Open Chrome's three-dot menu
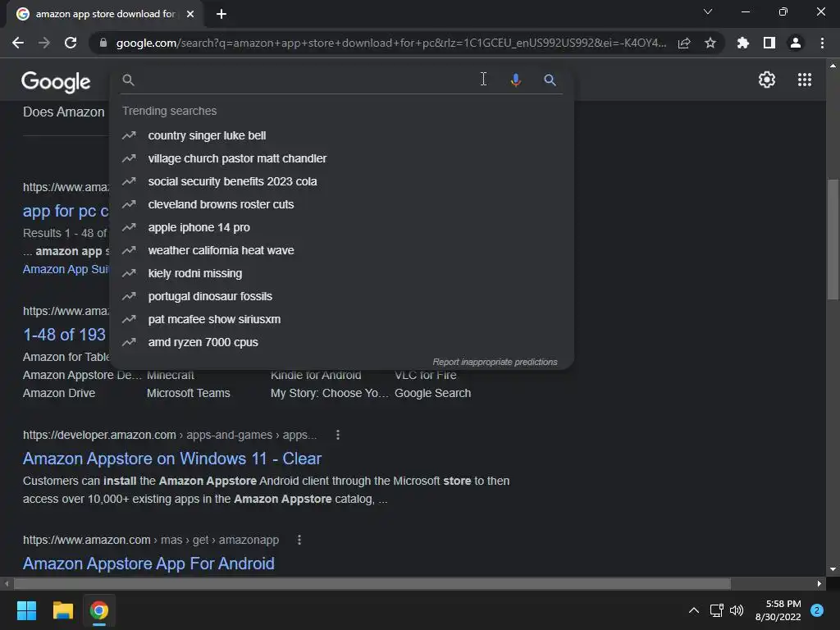Screen dimensions: 840x630 pos(822,43)
